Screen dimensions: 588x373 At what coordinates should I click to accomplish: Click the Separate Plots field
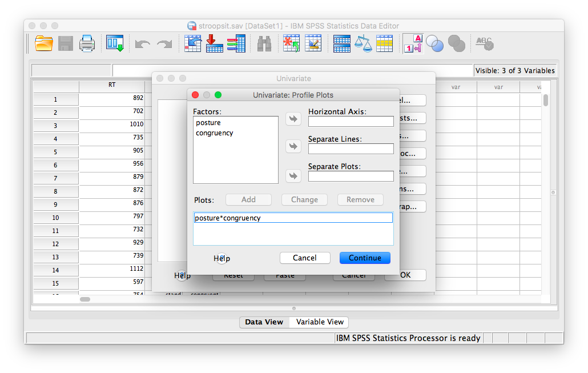point(351,176)
